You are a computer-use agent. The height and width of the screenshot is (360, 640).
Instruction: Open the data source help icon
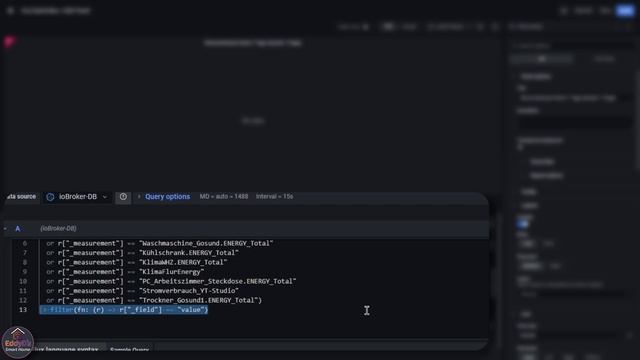123,197
